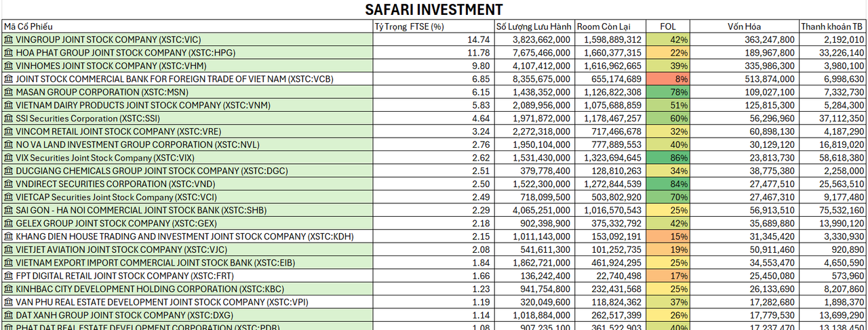Select the FTSE weight cell 14.74

pyautogui.click(x=433, y=40)
